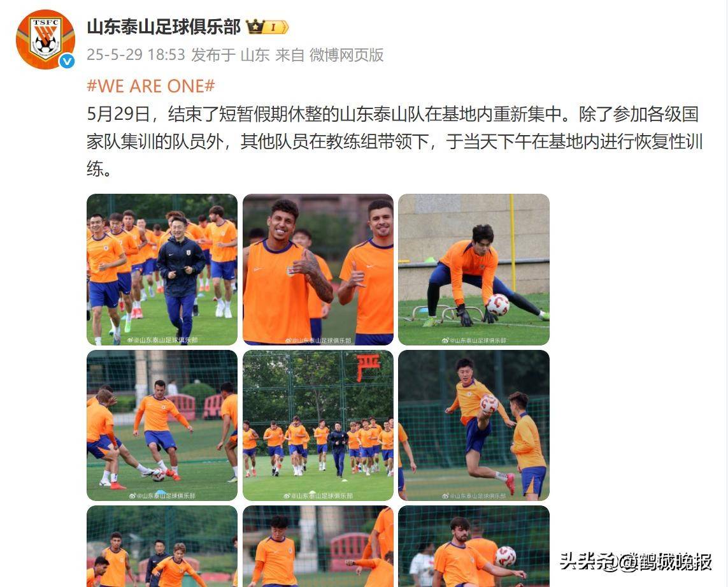Open photo of players dribbling near red fence
The image size is (728, 587).
pyautogui.click(x=162, y=425)
